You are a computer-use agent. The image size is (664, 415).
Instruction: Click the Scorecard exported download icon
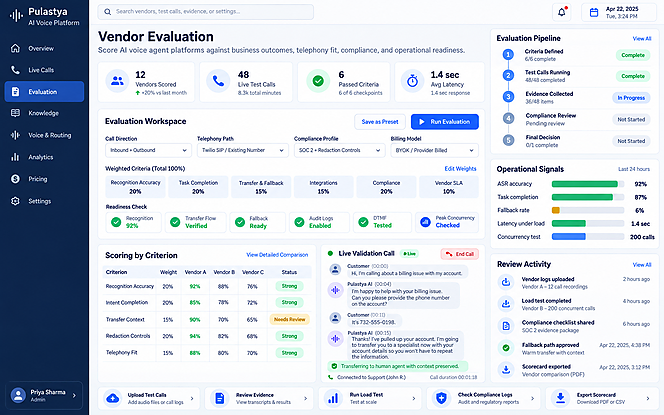coord(506,370)
